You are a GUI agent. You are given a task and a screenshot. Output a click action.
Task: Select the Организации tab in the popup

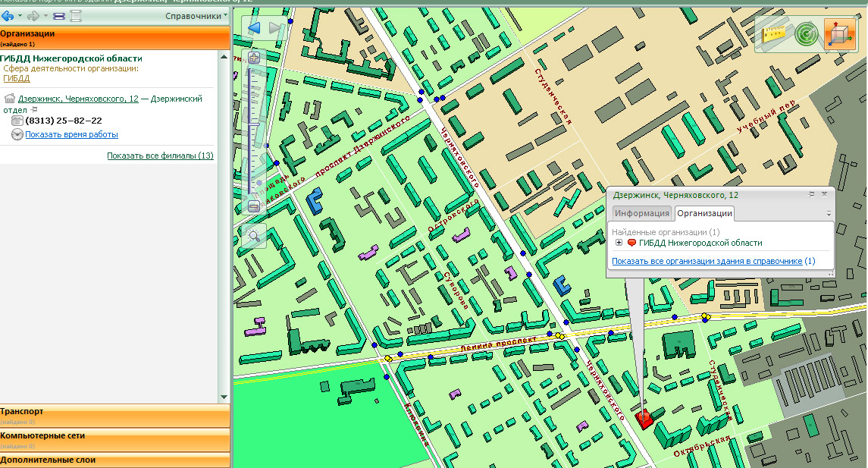coord(705,213)
